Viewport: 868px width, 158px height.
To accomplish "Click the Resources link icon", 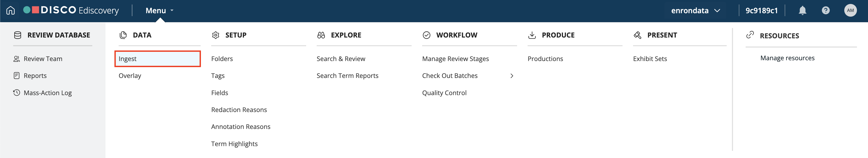I will pos(750,35).
